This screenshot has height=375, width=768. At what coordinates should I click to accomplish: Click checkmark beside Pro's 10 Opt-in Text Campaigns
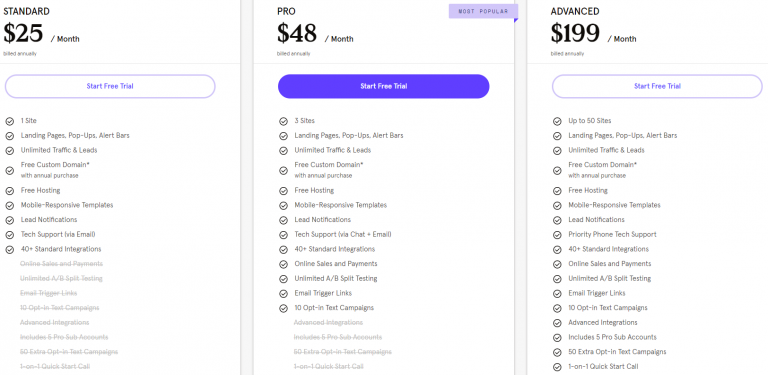(283, 308)
